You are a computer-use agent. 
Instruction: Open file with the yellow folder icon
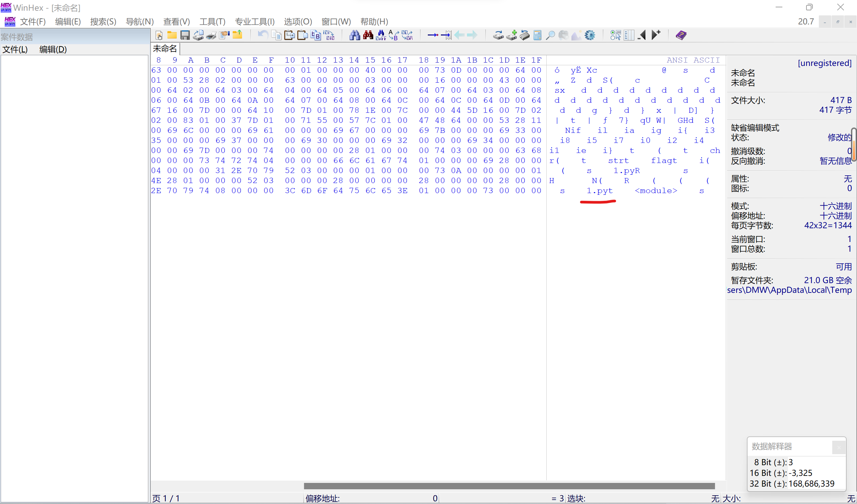coord(172,35)
